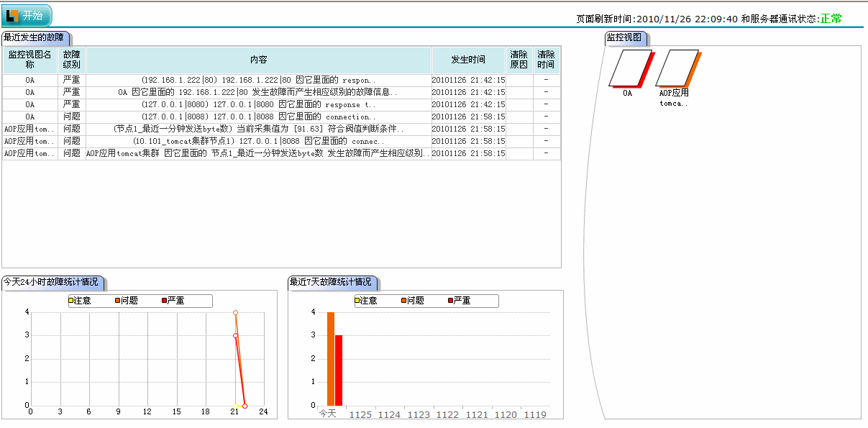Click the 注意 legend swatch in 7-day chart
868x428 pixels.
click(357, 301)
